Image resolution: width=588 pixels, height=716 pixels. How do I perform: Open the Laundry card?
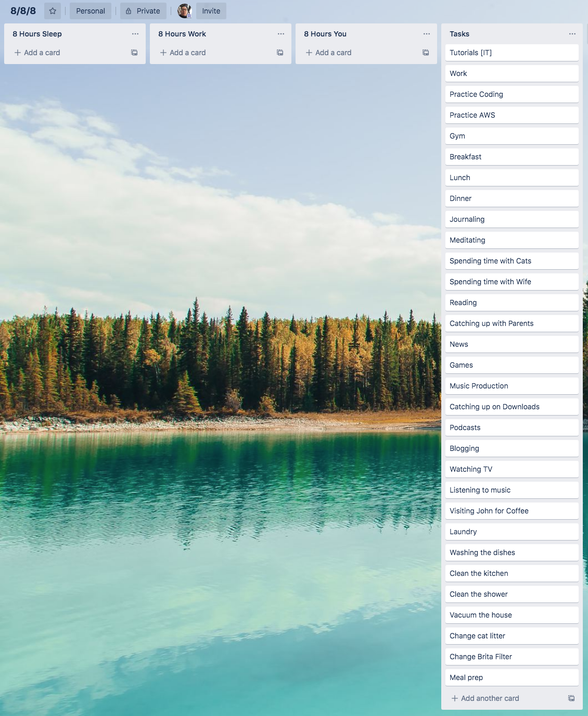[x=512, y=532]
